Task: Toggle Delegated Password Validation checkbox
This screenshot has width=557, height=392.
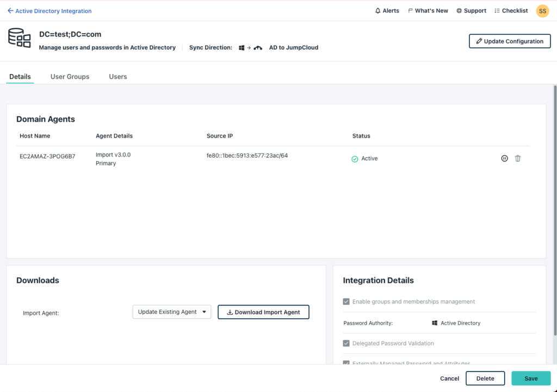Action: (x=346, y=344)
